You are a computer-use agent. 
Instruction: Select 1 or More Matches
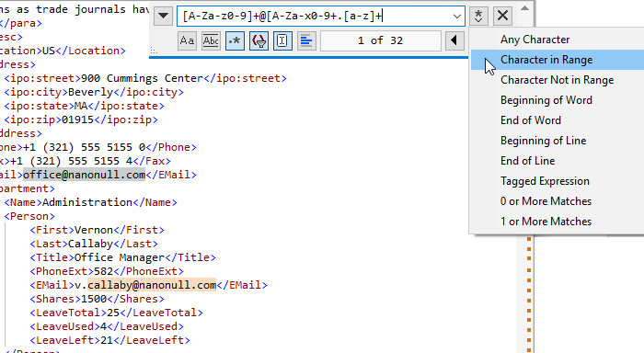pyautogui.click(x=557, y=222)
